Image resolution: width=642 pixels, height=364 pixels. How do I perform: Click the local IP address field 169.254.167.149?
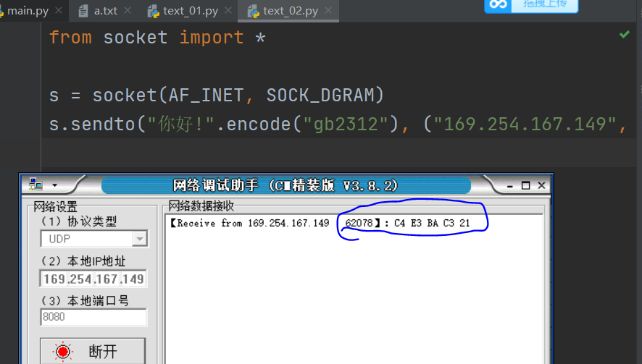point(93,279)
